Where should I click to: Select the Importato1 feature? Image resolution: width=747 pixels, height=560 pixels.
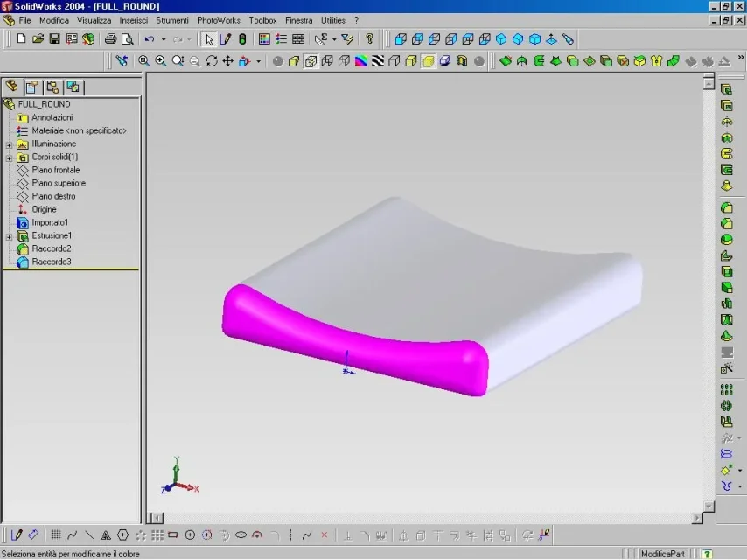50,222
